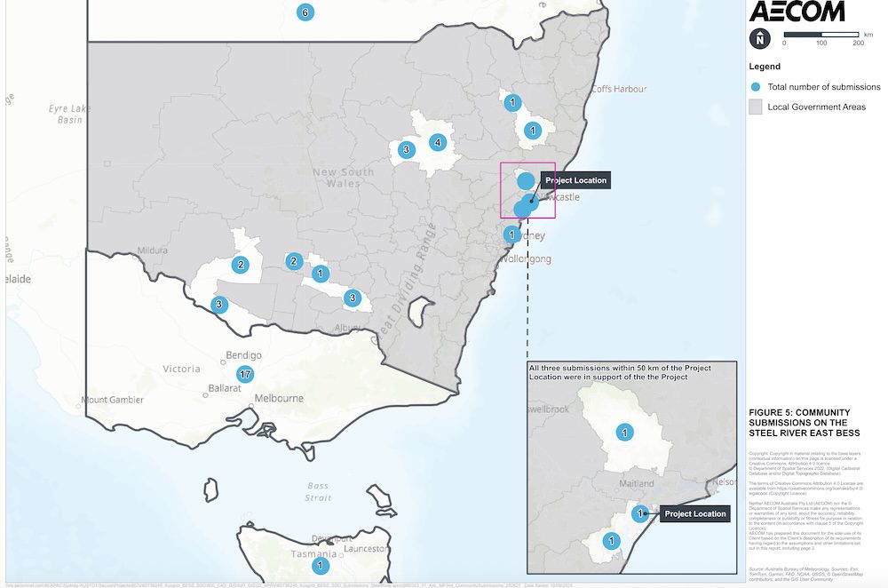This screenshot has width=888, height=588.
Task: Click the Coffs Harbour place label
Action: point(619,89)
